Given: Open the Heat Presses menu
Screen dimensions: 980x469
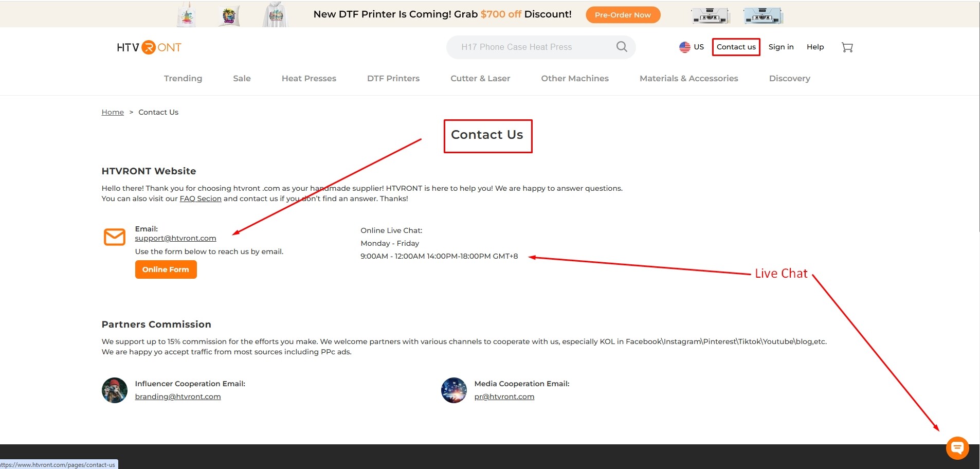Looking at the screenshot, I should click(308, 78).
